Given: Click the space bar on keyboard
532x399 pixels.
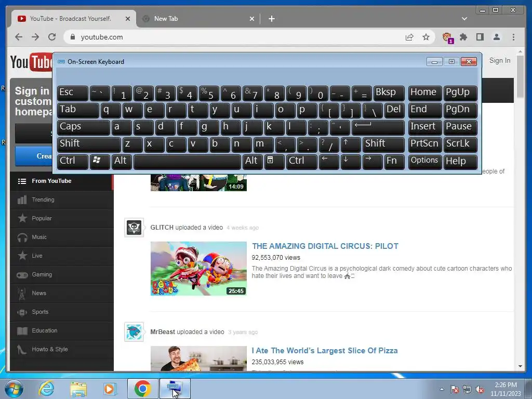Looking at the screenshot, I should pos(187,162).
